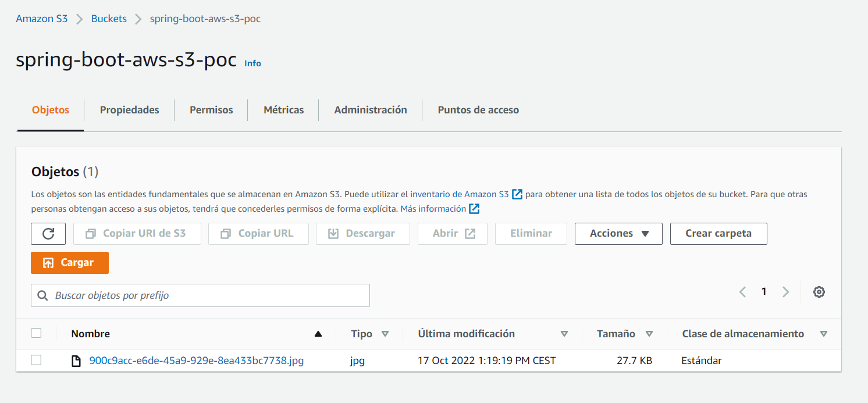
Task: Sort by the Tipo column arrow
Action: [385, 334]
